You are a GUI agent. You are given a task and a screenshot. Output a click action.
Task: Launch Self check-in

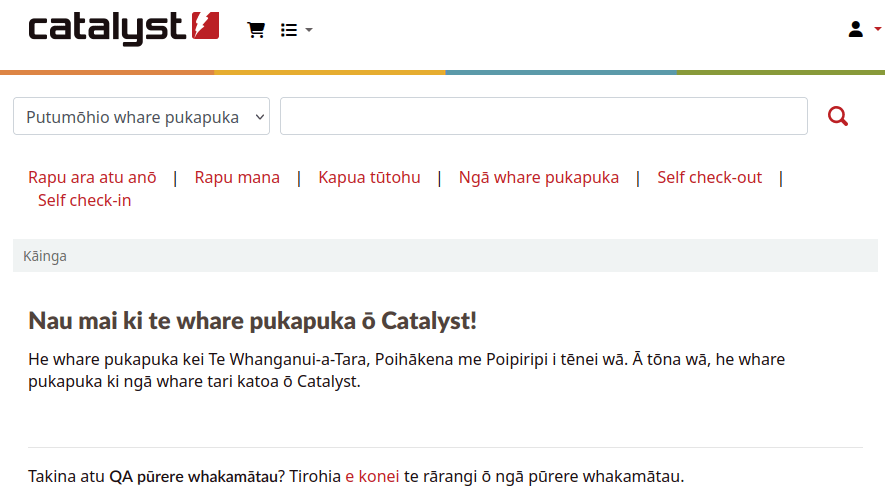pyautogui.click(x=84, y=200)
